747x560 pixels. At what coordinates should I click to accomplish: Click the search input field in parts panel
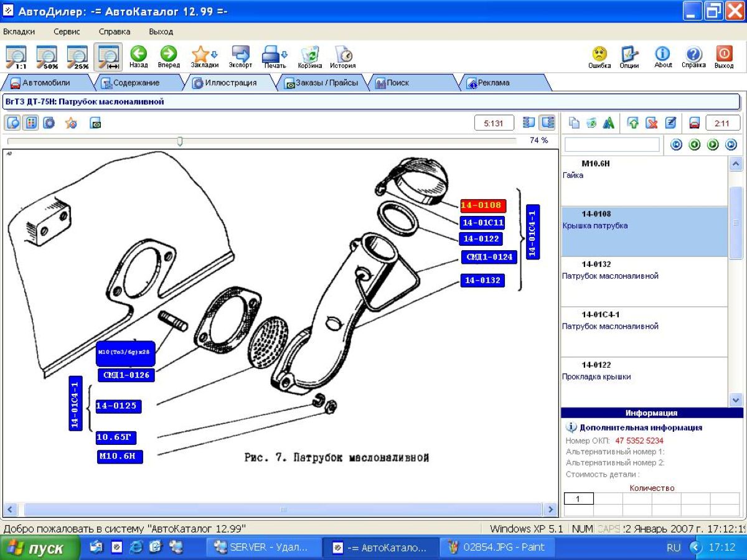click(x=611, y=145)
